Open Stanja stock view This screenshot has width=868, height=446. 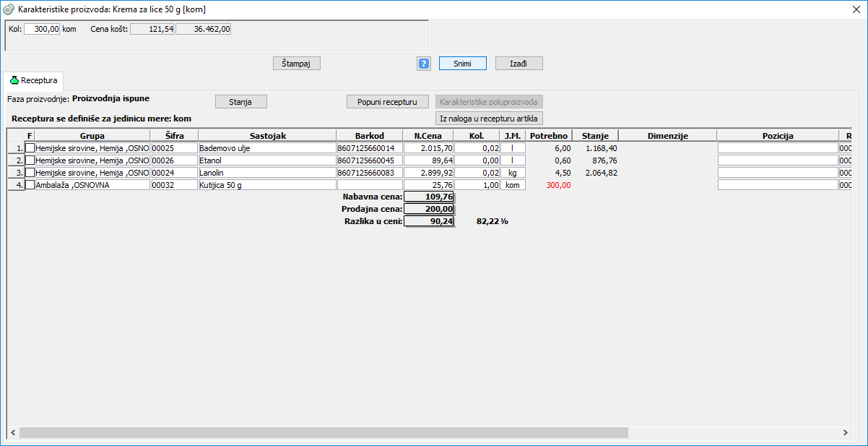point(240,102)
